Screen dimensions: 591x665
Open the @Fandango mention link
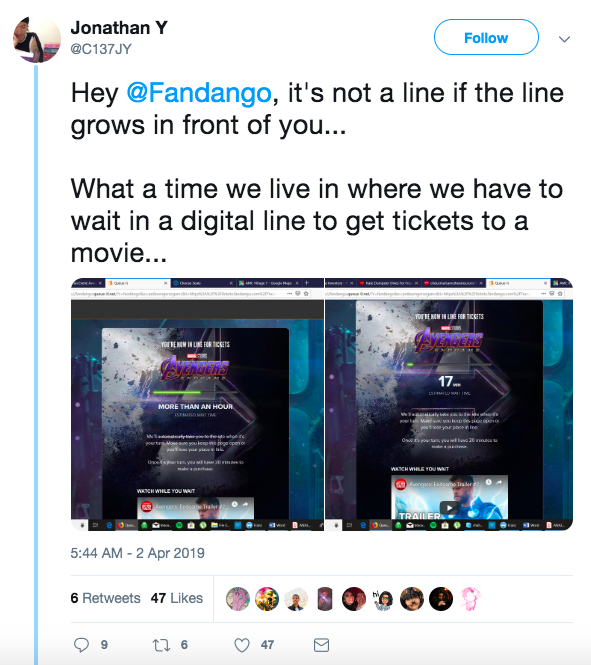pyautogui.click(x=199, y=93)
